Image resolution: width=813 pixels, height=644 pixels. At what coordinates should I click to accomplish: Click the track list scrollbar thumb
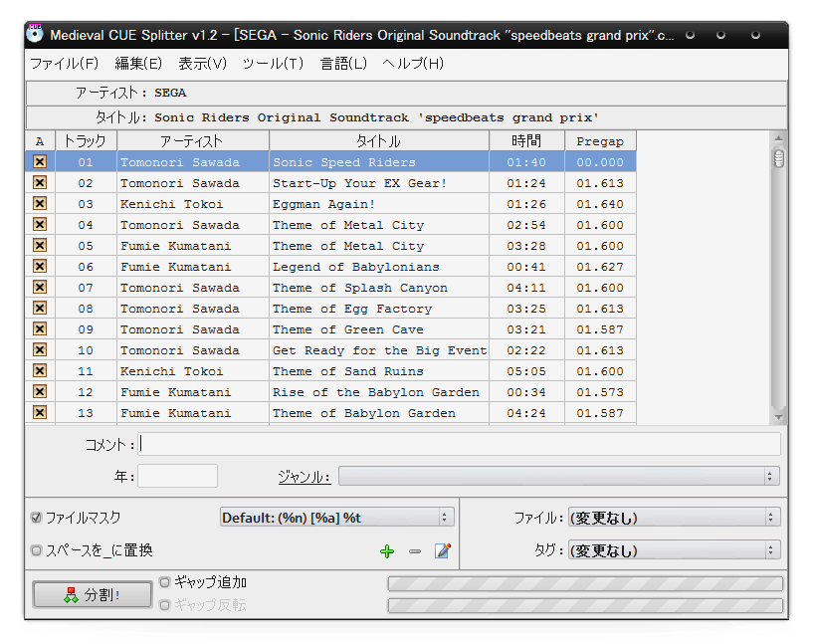coord(779,158)
